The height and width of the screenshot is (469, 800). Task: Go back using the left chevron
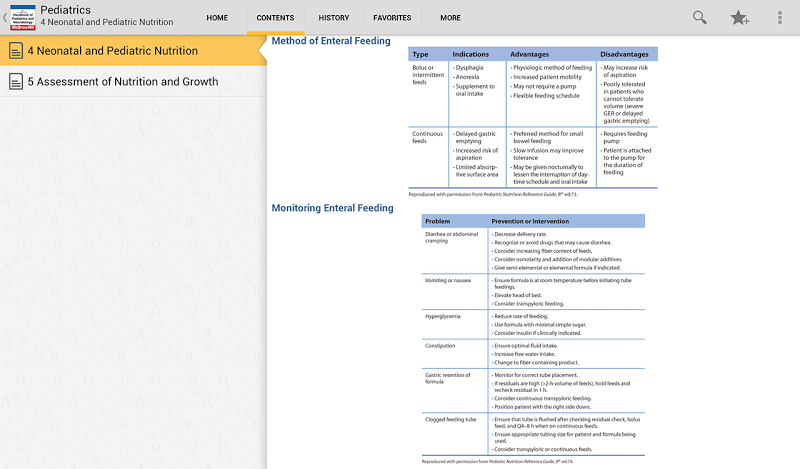pyautogui.click(x=5, y=17)
